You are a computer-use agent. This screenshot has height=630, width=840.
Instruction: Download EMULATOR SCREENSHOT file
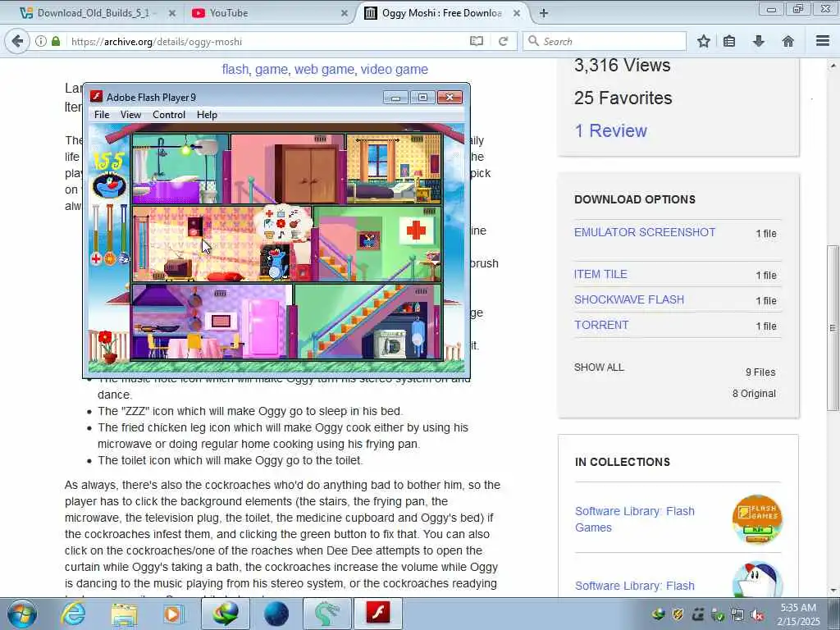tap(645, 232)
